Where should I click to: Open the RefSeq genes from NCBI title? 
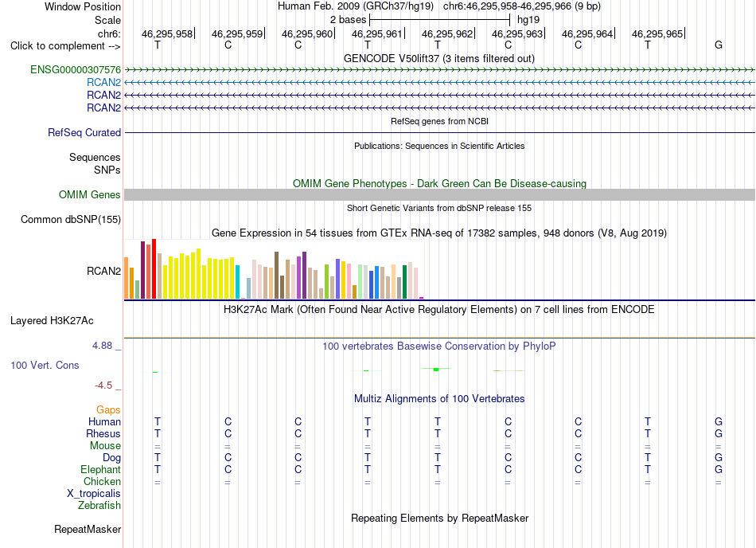coord(439,121)
